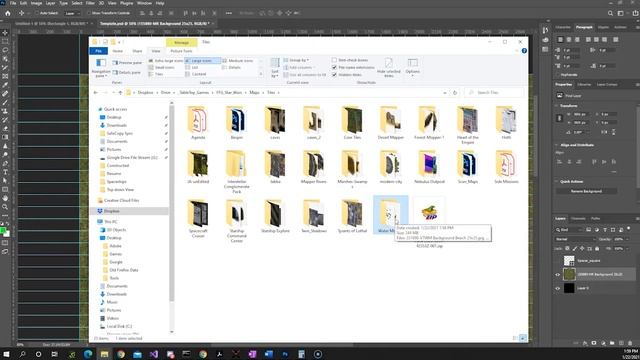Open Windows Start button on taskbar
This screenshot has width=640, height=360.
6,354
